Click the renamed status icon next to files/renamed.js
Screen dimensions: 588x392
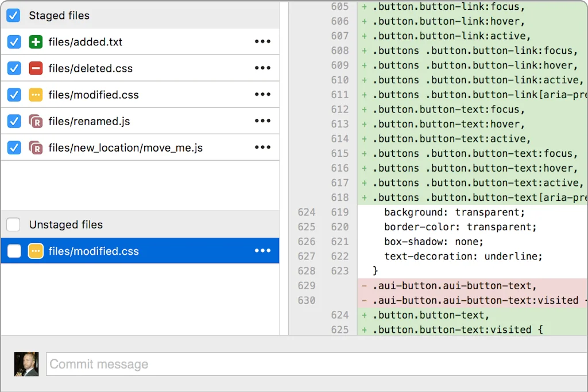(x=36, y=121)
